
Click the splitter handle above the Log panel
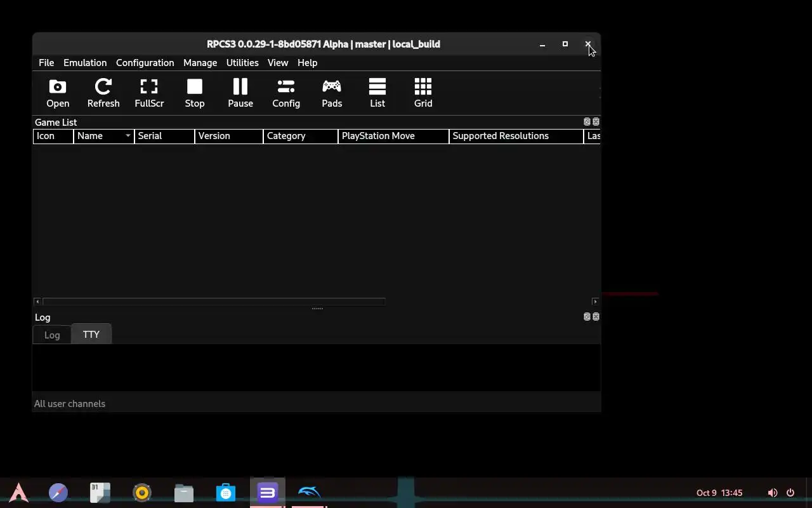click(x=317, y=309)
